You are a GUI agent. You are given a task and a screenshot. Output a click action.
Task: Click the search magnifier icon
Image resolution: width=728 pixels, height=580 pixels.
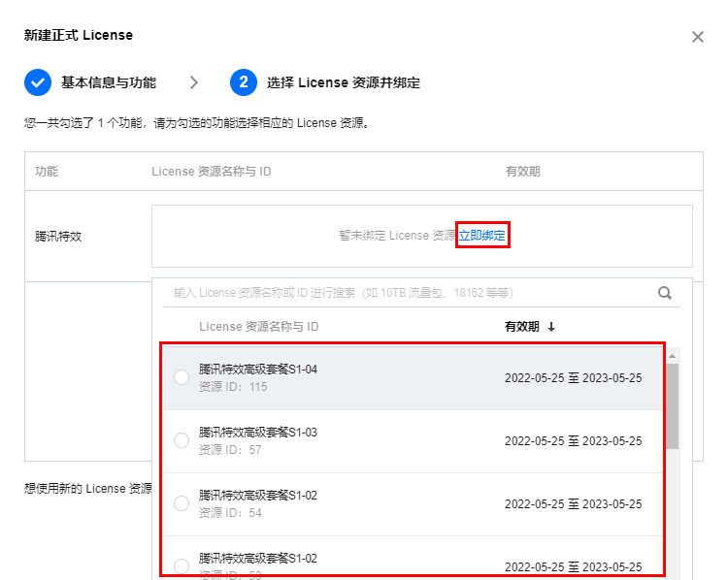click(664, 293)
